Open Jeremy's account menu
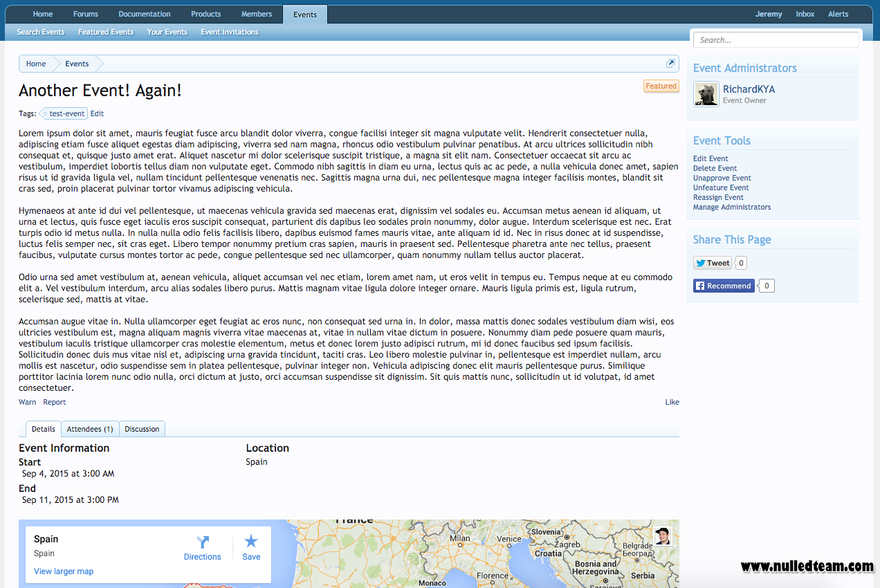 point(769,14)
